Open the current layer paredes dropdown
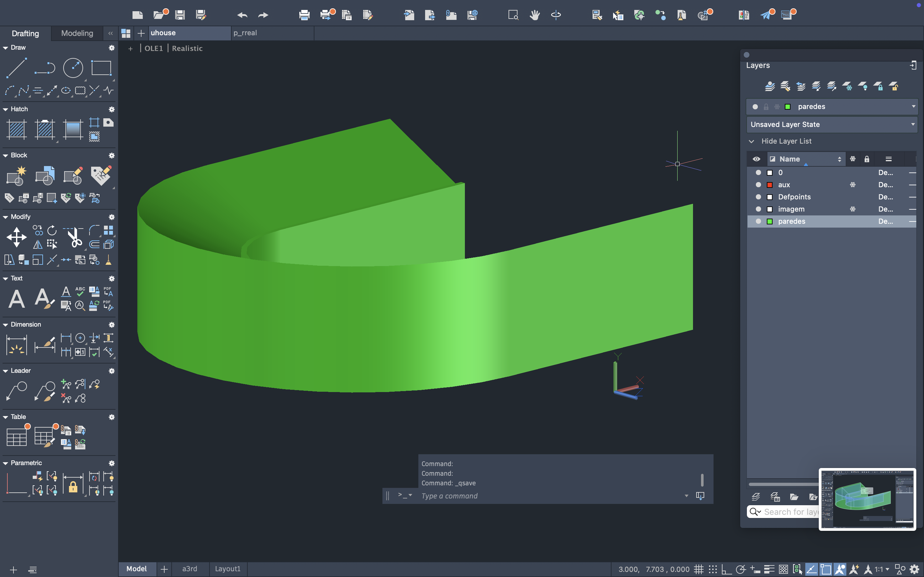 (x=913, y=106)
